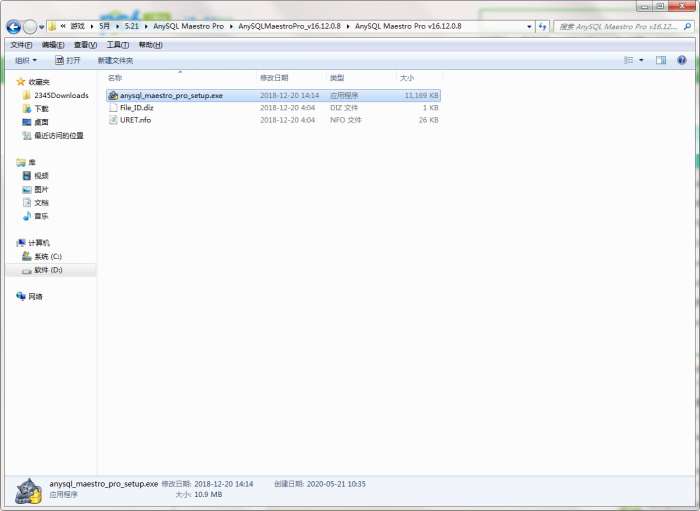Viewport: 700px width, 511px height.
Task: Select anysql_maestro_pro_setup.exe file
Action: click(x=274, y=96)
